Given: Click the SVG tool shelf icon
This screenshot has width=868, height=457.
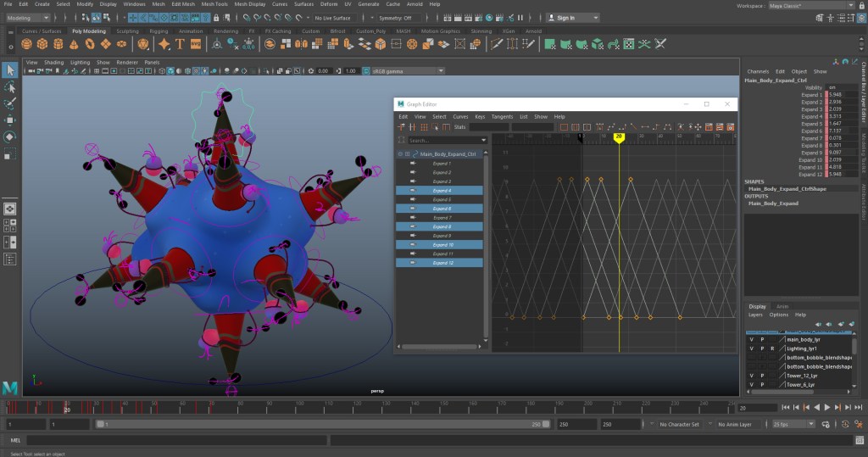Looking at the screenshot, I should point(196,44).
